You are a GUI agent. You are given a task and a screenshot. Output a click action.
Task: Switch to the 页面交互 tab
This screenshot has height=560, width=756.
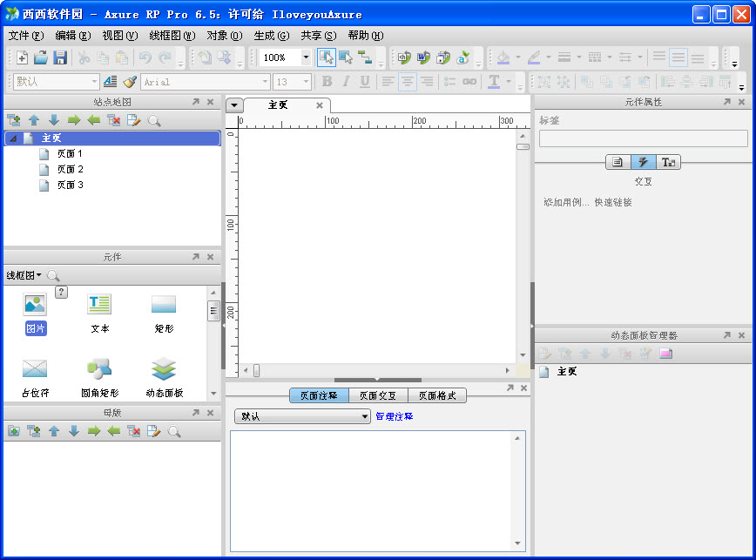(x=376, y=395)
